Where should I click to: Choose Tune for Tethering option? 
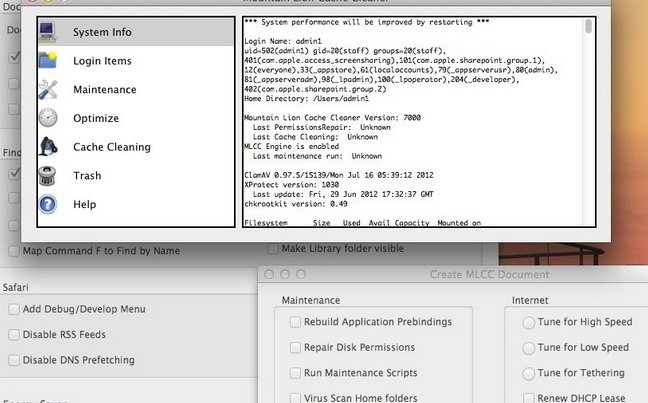tap(528, 374)
